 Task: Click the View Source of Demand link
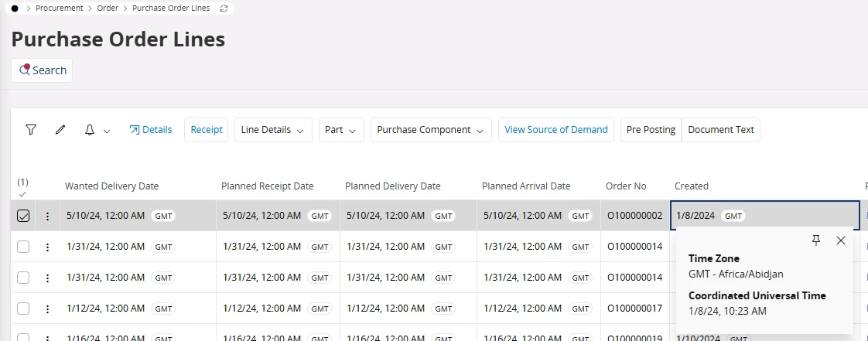556,130
